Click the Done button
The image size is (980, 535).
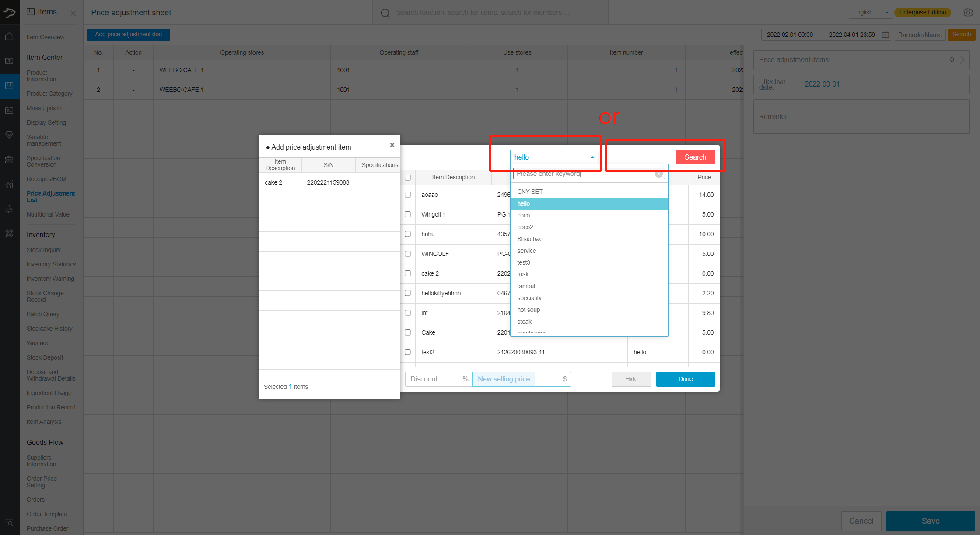point(686,379)
